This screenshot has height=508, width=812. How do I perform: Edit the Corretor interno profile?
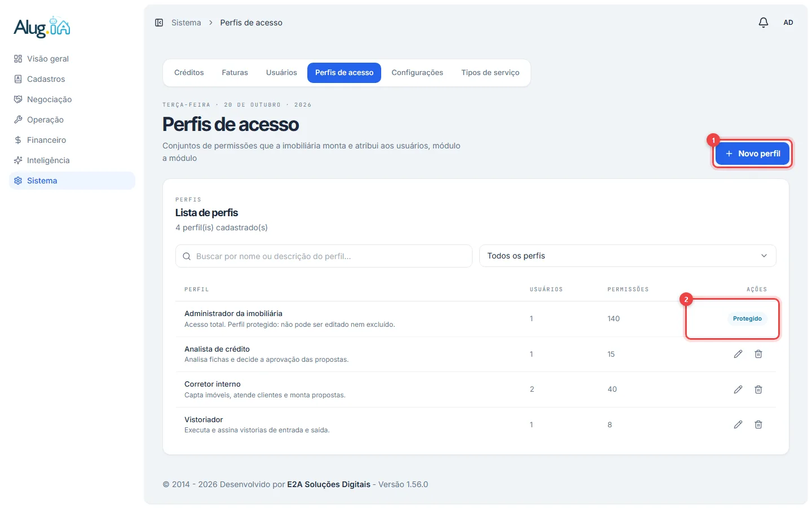(738, 389)
